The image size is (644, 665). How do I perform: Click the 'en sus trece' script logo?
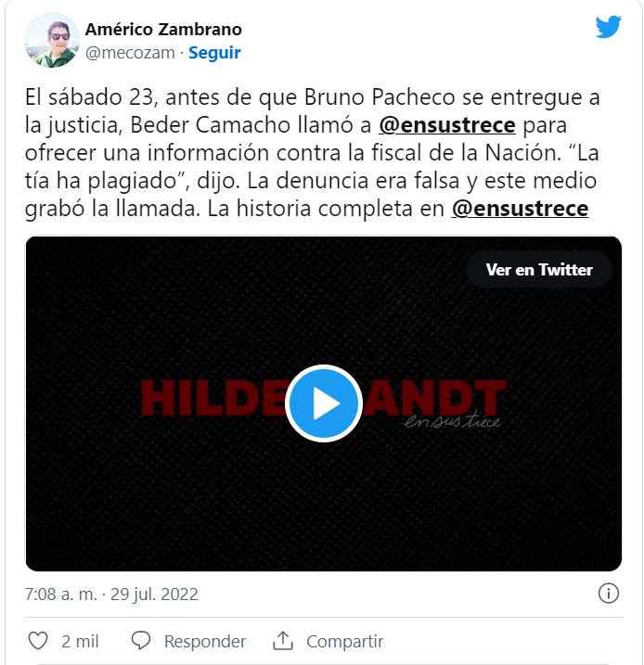click(452, 421)
